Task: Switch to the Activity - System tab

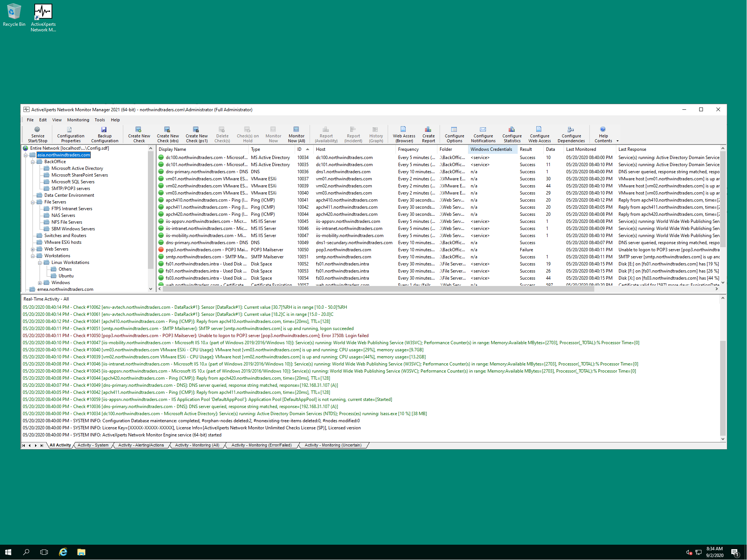Action: click(x=93, y=445)
